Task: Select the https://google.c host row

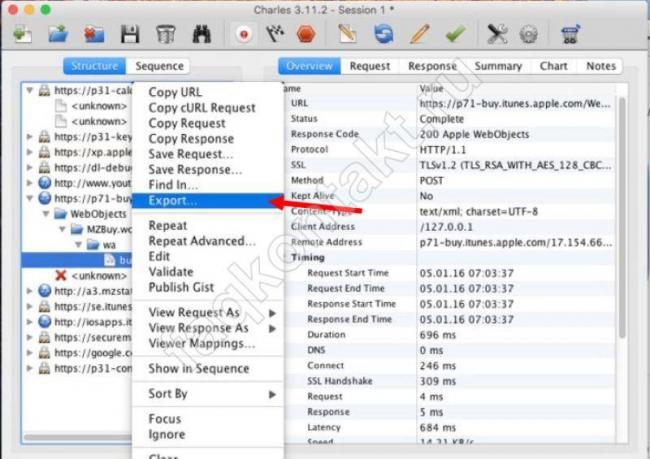Action: tap(77, 353)
